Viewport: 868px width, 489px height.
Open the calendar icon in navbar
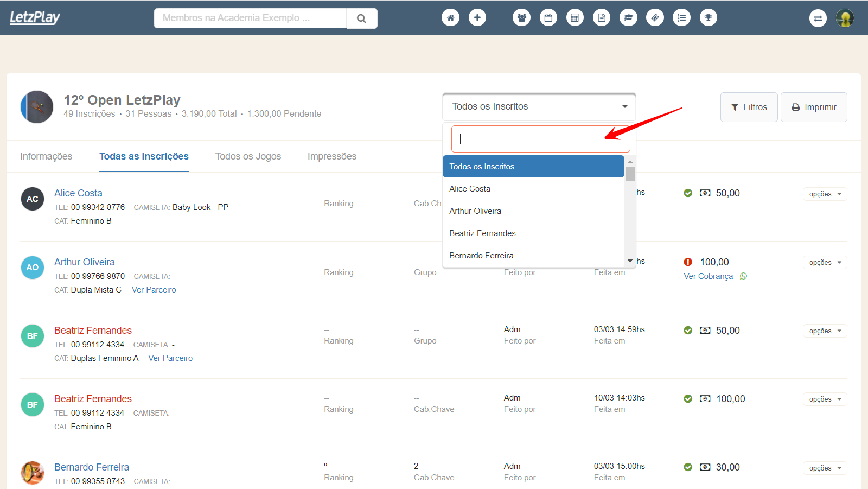[x=548, y=18]
